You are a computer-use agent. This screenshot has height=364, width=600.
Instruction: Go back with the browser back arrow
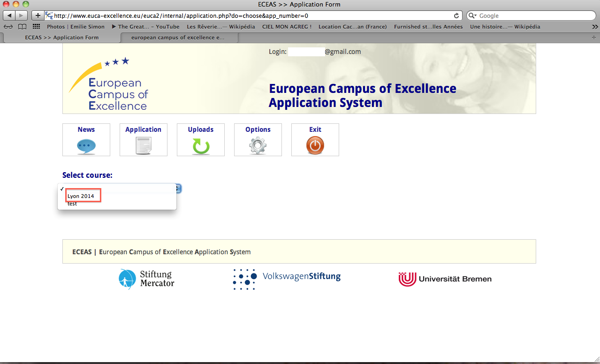(9, 15)
